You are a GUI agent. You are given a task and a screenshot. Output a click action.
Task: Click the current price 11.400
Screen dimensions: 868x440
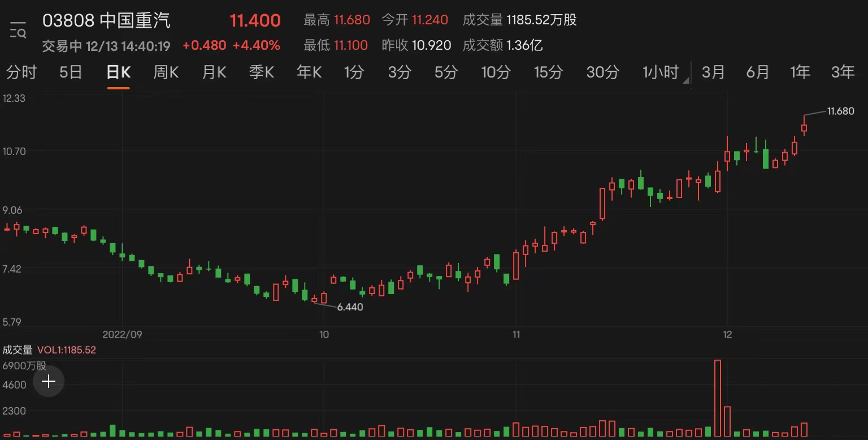click(x=255, y=21)
